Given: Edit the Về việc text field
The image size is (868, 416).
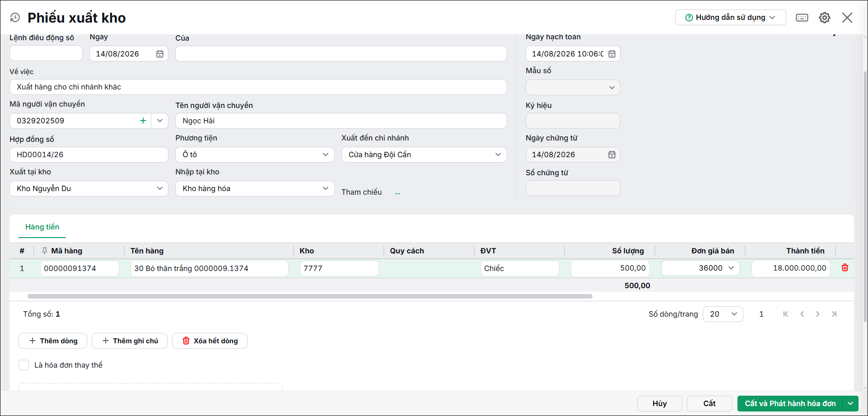Looking at the screenshot, I should click(x=258, y=87).
